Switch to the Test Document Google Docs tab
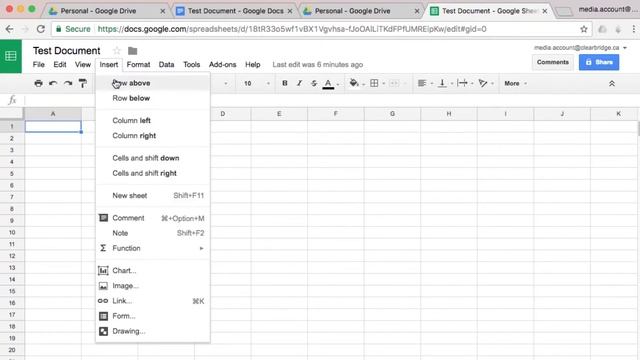 [236, 11]
